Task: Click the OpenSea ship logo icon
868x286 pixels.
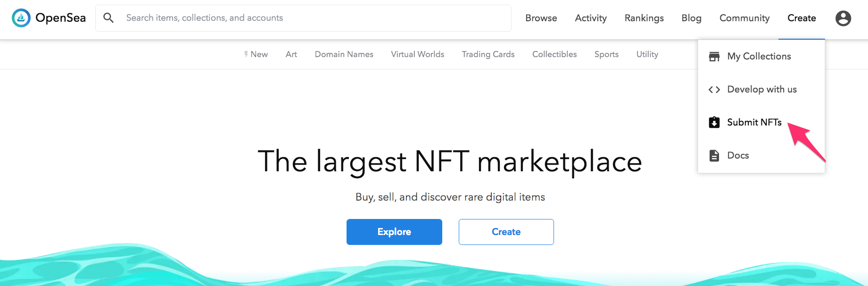Action: pos(21,18)
